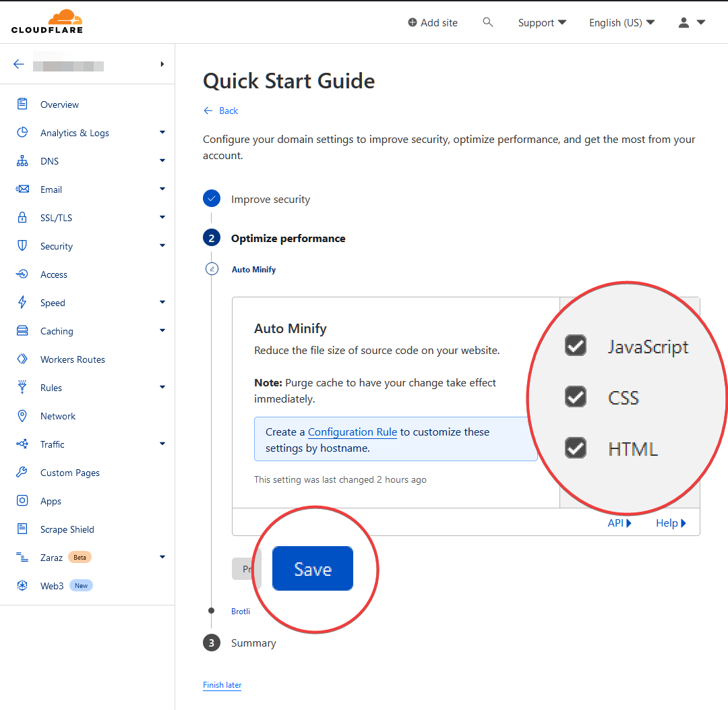Image resolution: width=728 pixels, height=710 pixels.
Task: Click the Caching drive icon
Action: coord(22,330)
